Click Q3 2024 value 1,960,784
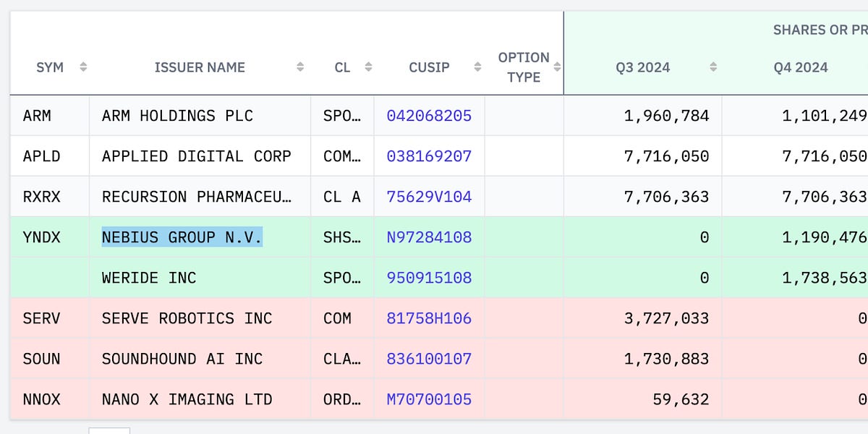Image resolution: width=868 pixels, height=434 pixels. [667, 116]
